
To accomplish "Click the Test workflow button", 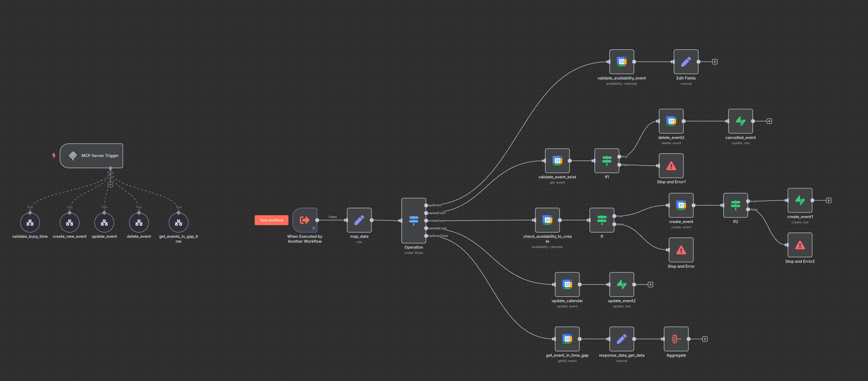I will (271, 220).
